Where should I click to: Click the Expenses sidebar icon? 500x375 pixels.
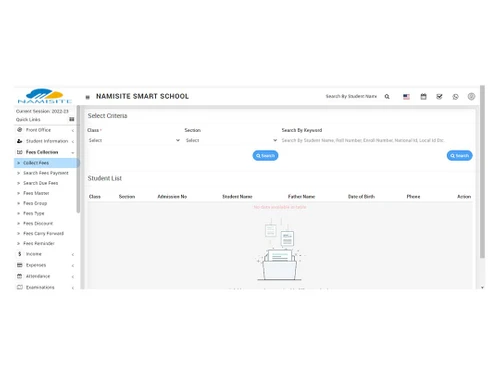pos(20,265)
